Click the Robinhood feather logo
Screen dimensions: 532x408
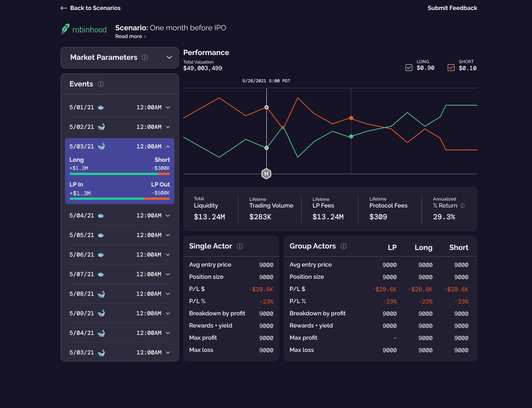tap(65, 29)
